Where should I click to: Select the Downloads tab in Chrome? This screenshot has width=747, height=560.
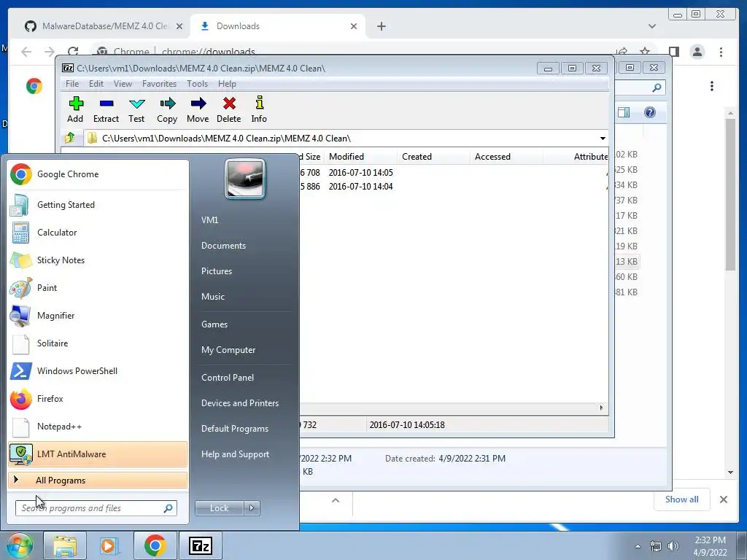coord(278,26)
